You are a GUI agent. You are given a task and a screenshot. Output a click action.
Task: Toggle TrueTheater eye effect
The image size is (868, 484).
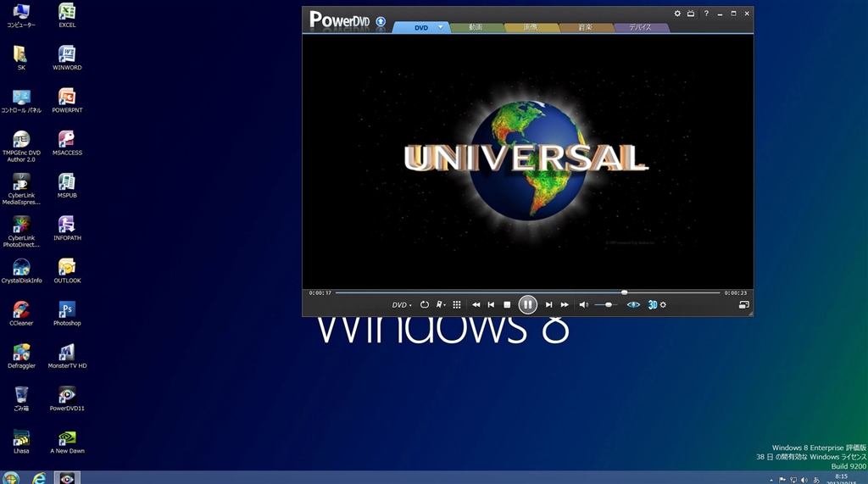coord(633,304)
